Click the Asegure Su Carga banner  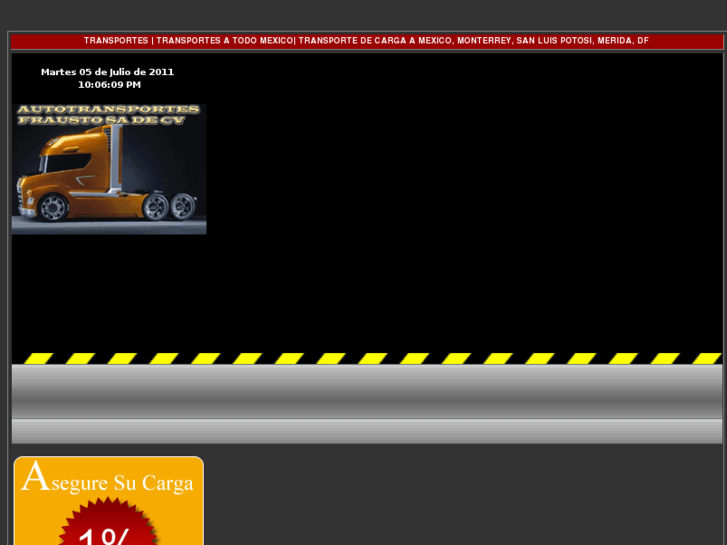point(109,500)
